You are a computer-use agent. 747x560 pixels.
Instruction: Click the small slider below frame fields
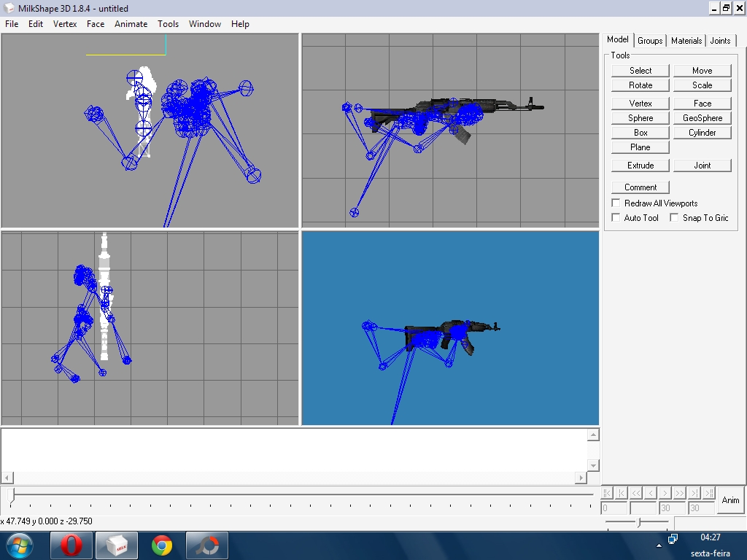click(x=639, y=522)
